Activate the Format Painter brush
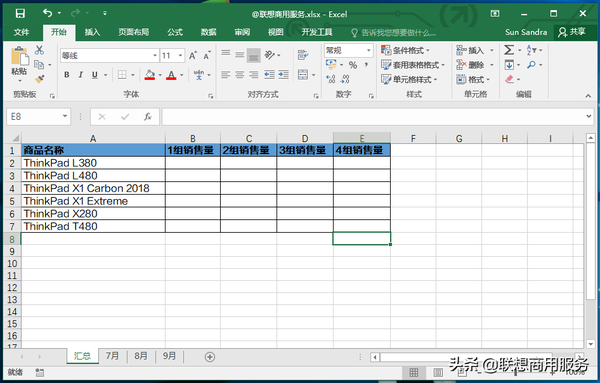600x383 pixels. 39,79
